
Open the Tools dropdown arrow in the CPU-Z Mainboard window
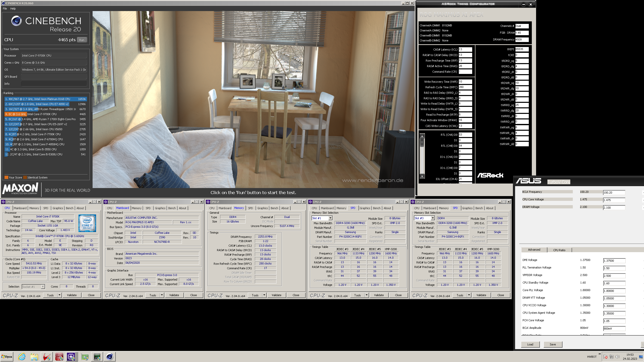click(162, 295)
